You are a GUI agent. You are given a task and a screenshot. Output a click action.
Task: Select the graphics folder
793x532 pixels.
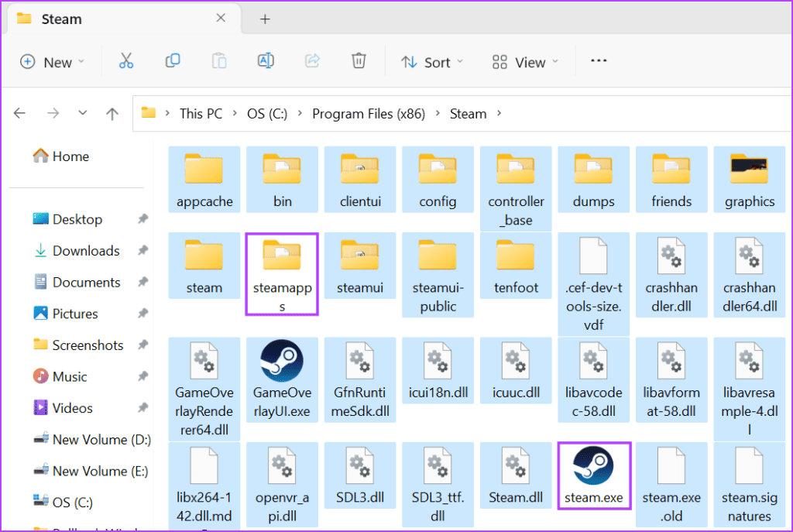click(750, 180)
